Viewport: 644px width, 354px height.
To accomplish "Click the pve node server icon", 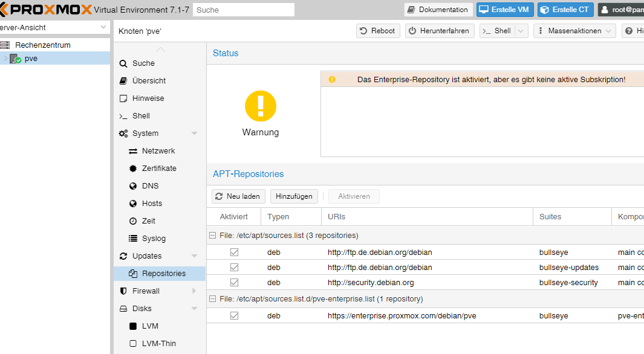I will [15, 59].
